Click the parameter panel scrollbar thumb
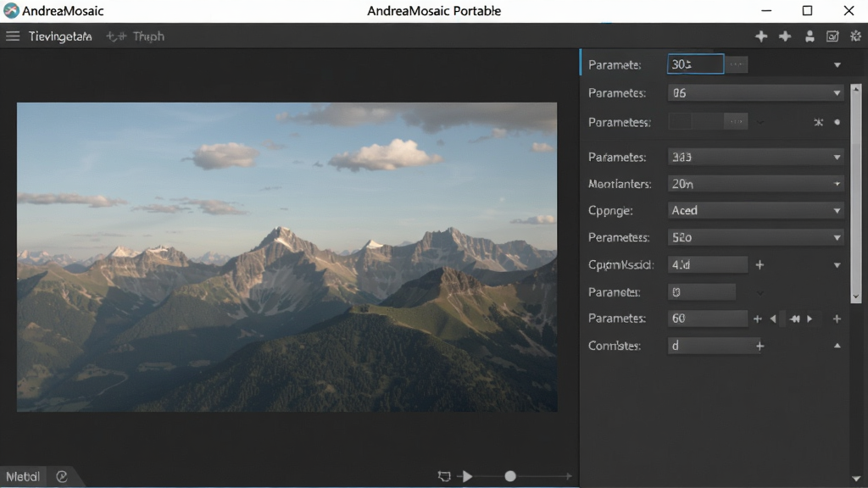The height and width of the screenshot is (488, 868). click(856, 192)
